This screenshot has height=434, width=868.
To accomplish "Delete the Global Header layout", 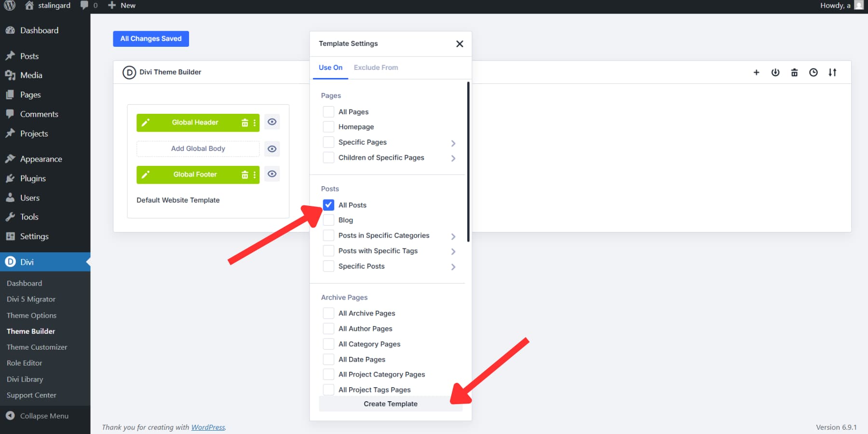I will 245,122.
